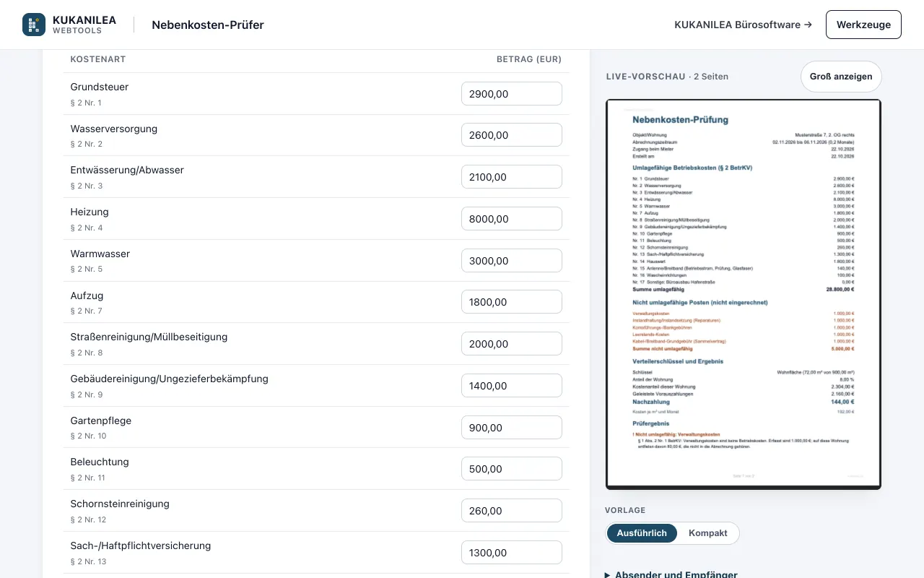Click the Entwässerung/Abwasser amount field
Viewport: 924px width, 578px height.
512,177
